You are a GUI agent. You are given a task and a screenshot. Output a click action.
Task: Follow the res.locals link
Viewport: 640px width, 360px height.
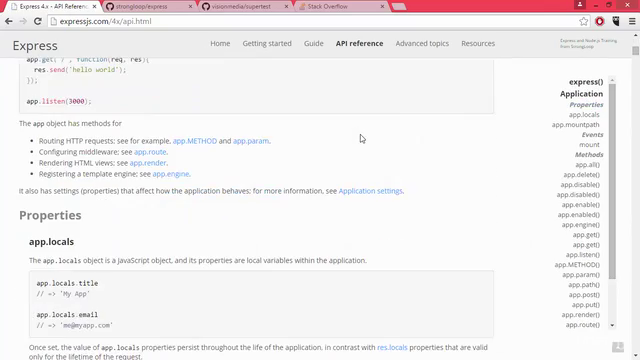(392, 347)
